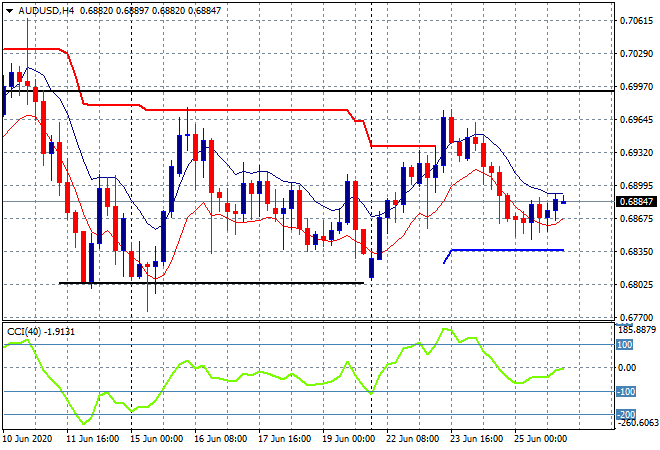Click the 0.69970 price scale label
660x450 pixels.
click(636, 87)
